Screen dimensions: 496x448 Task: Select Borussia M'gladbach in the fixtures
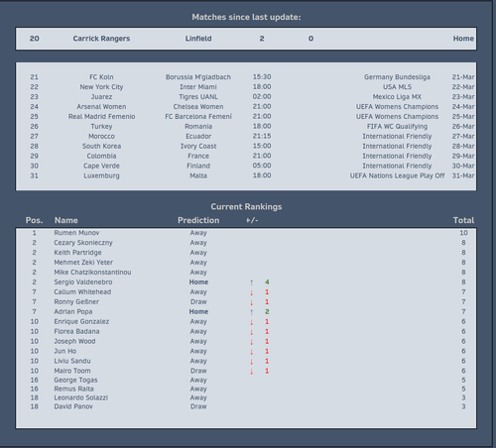click(x=198, y=77)
